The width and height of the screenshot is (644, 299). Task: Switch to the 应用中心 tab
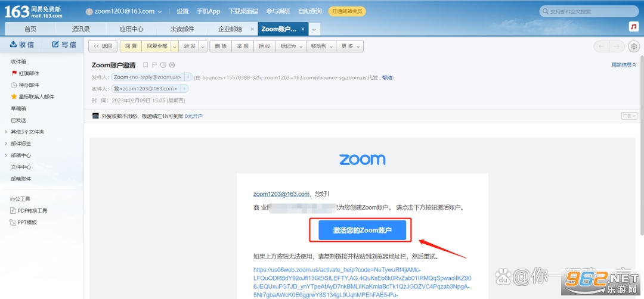pyautogui.click(x=131, y=29)
